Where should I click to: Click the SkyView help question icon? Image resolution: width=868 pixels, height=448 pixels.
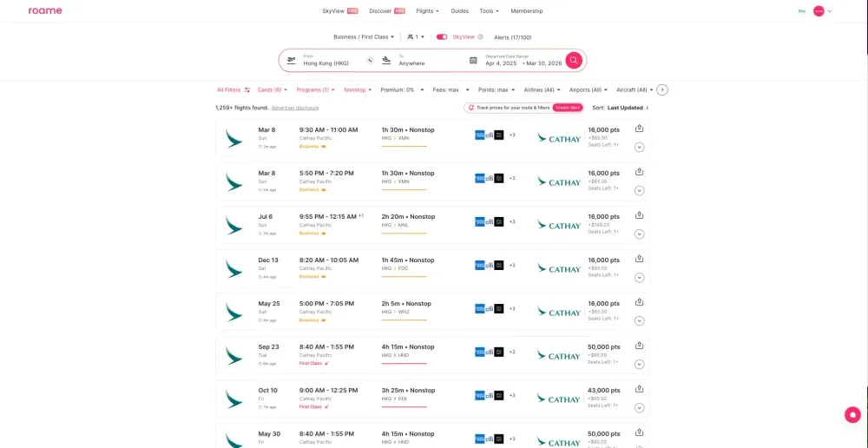[x=480, y=37]
